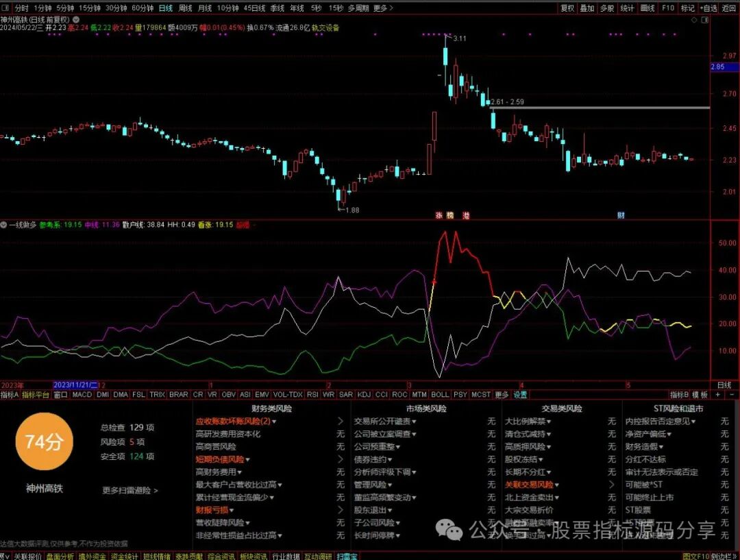Click the 榜 marker below the candlesticks
Image resolution: width=740 pixels, height=560 pixels.
pos(450,215)
